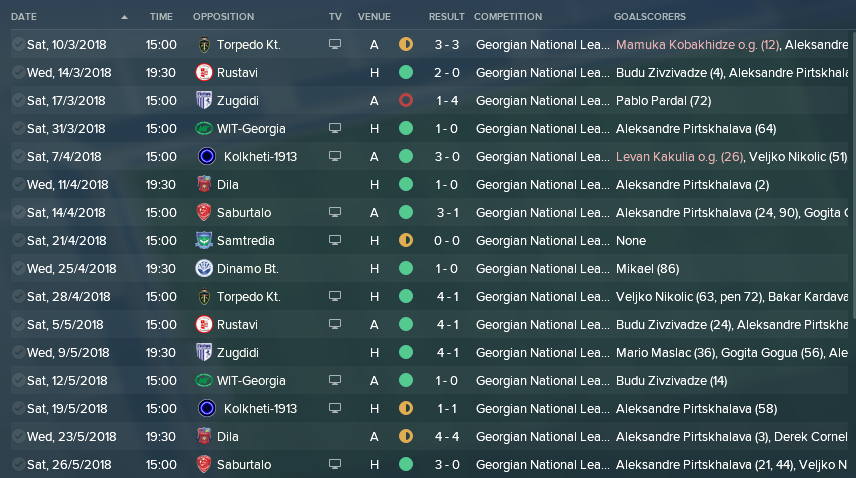The height and width of the screenshot is (478, 856).
Task: Click the yellow draw indicator for Kolkheti-1913 home match
Action: click(406, 408)
